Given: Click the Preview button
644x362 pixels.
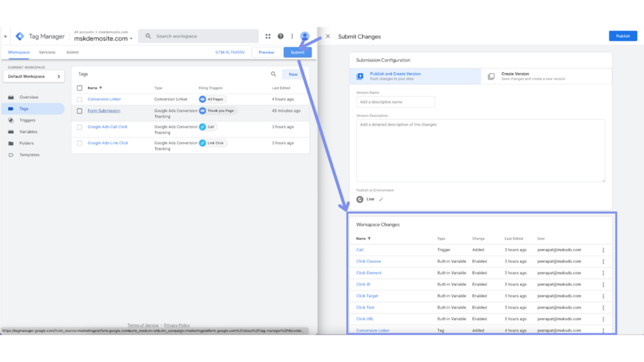Looking at the screenshot, I should (x=266, y=52).
